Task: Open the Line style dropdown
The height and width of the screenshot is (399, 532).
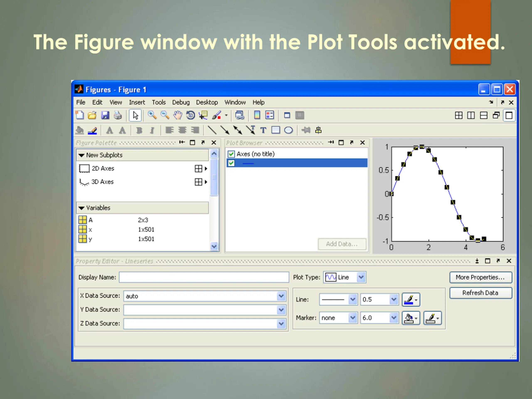Action: tap(353, 299)
